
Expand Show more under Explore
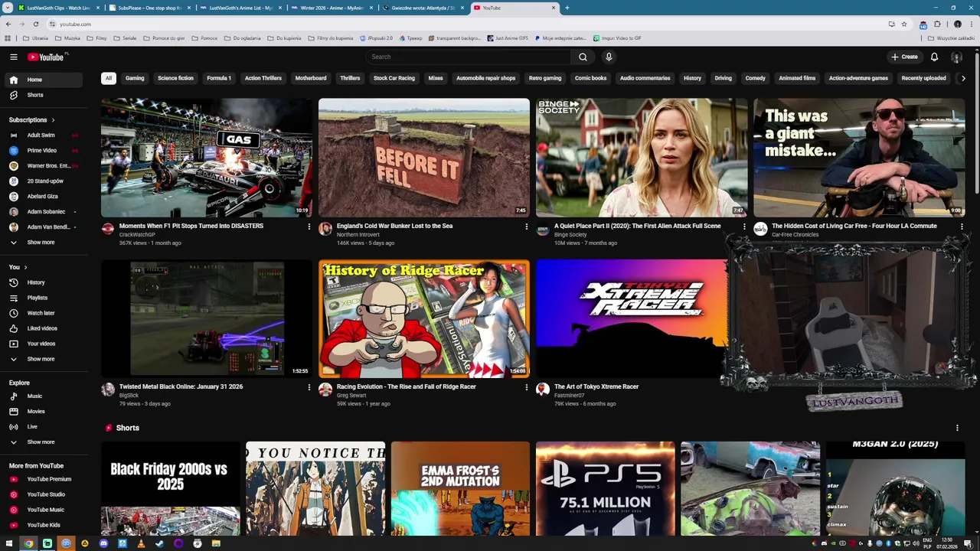[44, 442]
